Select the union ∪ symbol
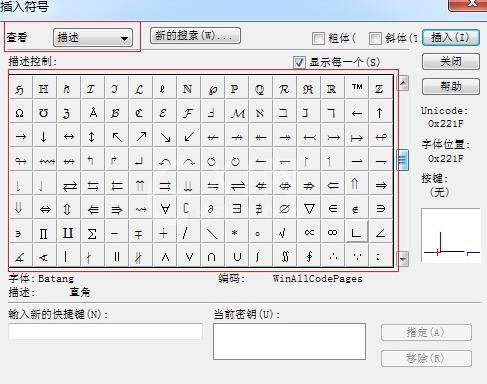Screen dimensions: 487x384 tap(237, 256)
